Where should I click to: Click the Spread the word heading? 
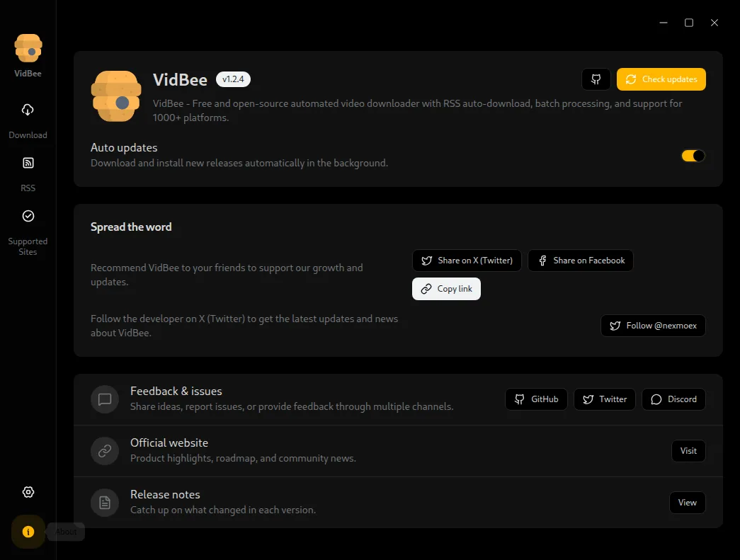131,227
